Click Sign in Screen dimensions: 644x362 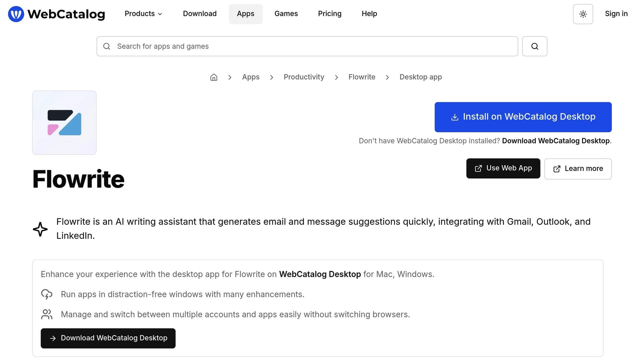click(616, 14)
